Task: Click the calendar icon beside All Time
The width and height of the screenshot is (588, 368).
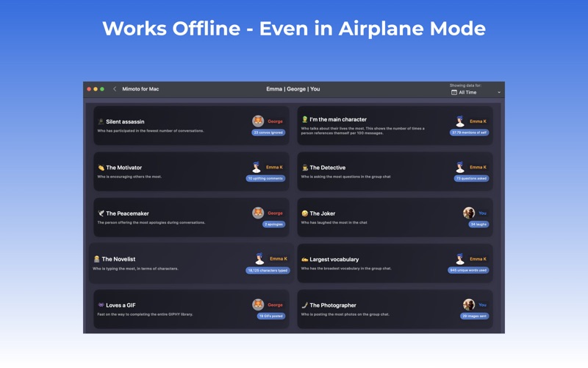Action: point(453,93)
